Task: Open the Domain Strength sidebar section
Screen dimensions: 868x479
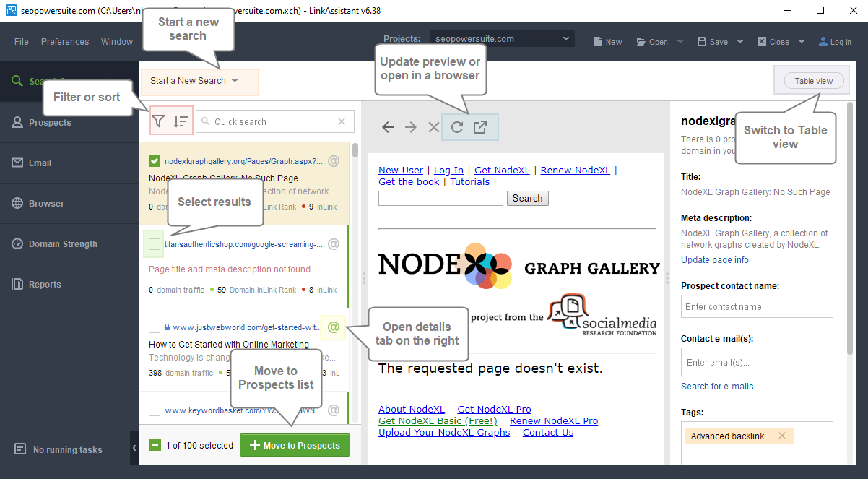Action: click(69, 244)
